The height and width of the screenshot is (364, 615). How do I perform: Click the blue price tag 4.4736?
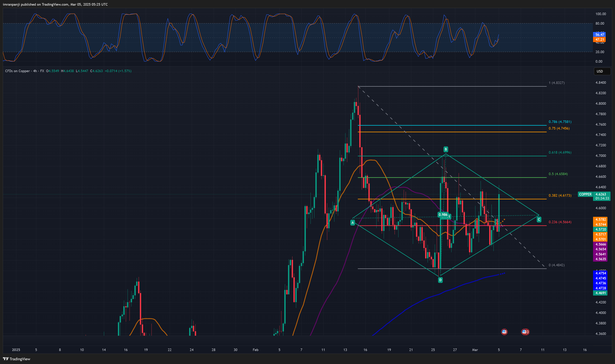pyautogui.click(x=600, y=283)
